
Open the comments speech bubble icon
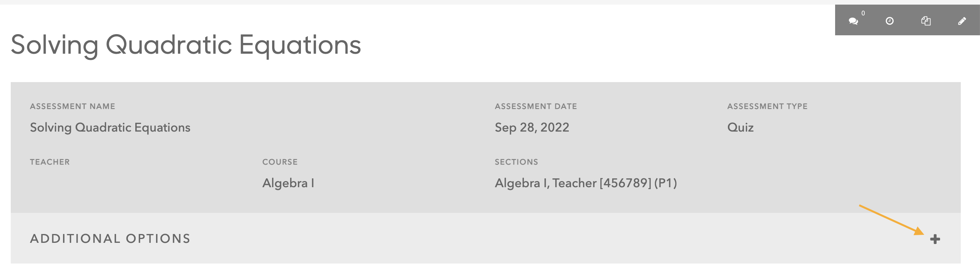pos(853,21)
